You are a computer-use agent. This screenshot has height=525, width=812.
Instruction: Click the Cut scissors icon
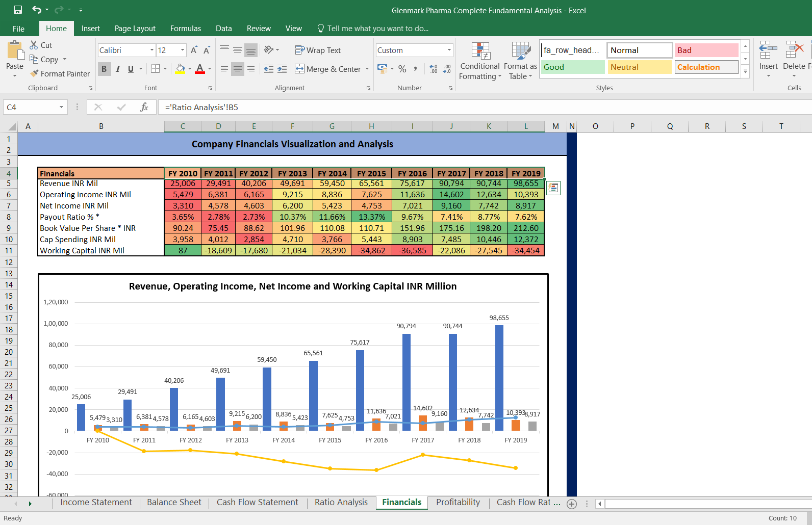[x=34, y=45]
